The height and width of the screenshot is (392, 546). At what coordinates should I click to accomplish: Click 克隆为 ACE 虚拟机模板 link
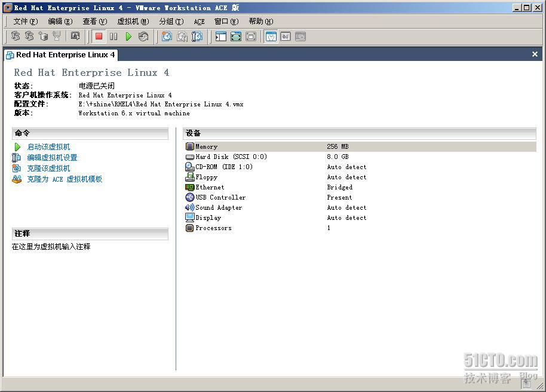(x=65, y=179)
